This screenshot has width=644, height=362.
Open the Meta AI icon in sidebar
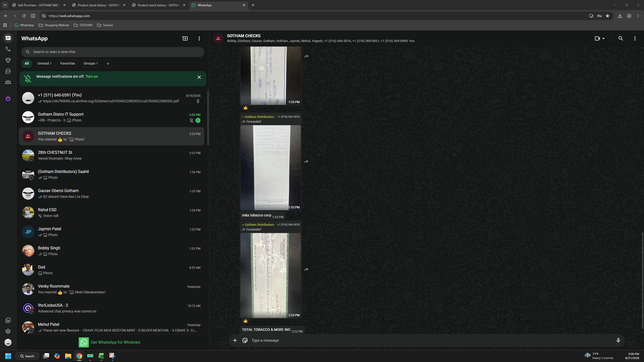point(8,99)
